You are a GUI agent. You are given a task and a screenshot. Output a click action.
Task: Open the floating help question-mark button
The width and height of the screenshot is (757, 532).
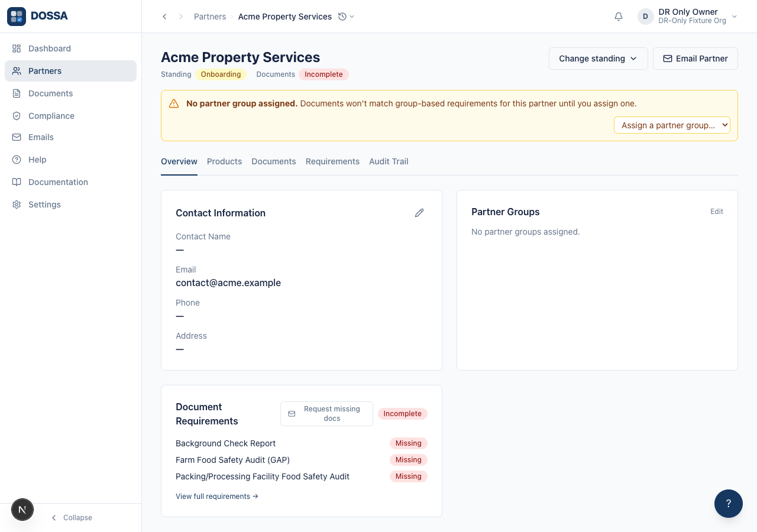(729, 504)
